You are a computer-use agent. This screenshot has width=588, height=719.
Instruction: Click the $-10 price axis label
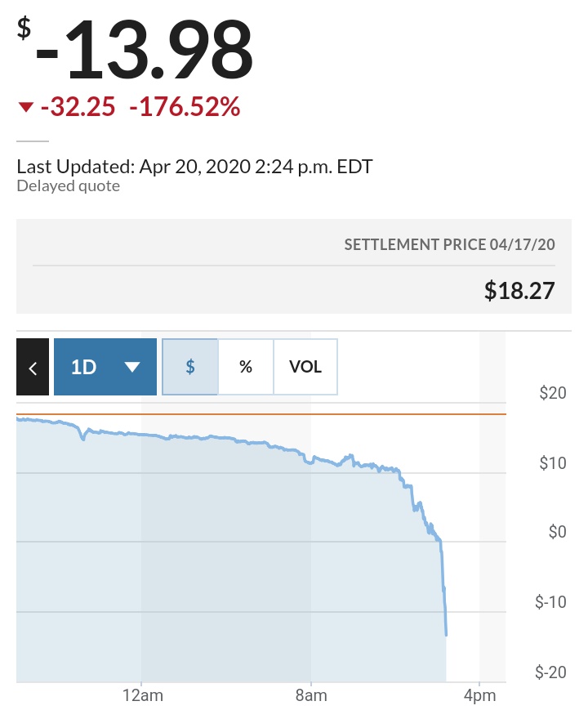tap(550, 602)
